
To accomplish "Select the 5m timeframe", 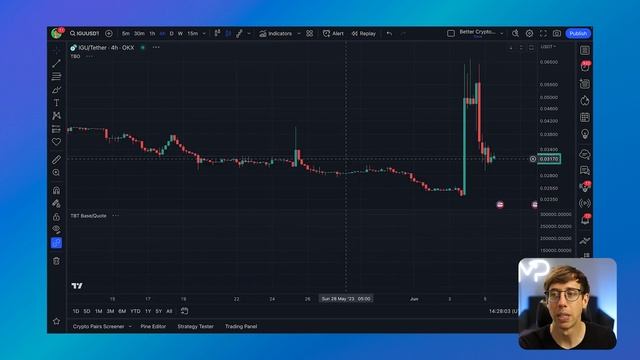I will pos(126,33).
